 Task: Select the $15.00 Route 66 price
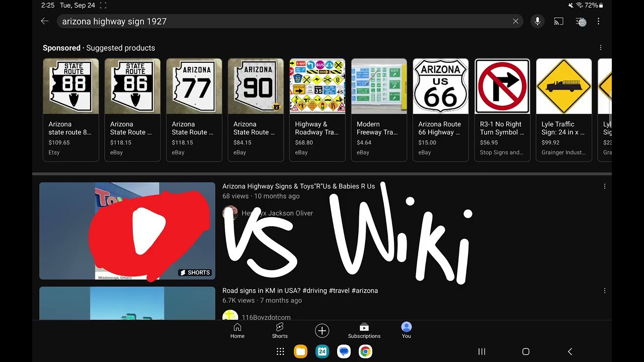428,143
